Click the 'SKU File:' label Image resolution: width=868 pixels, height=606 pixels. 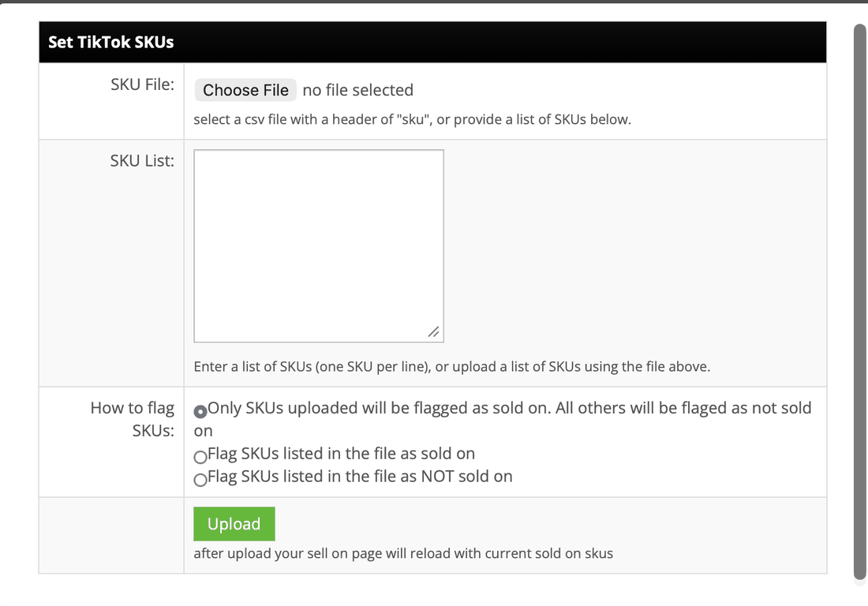tap(142, 84)
